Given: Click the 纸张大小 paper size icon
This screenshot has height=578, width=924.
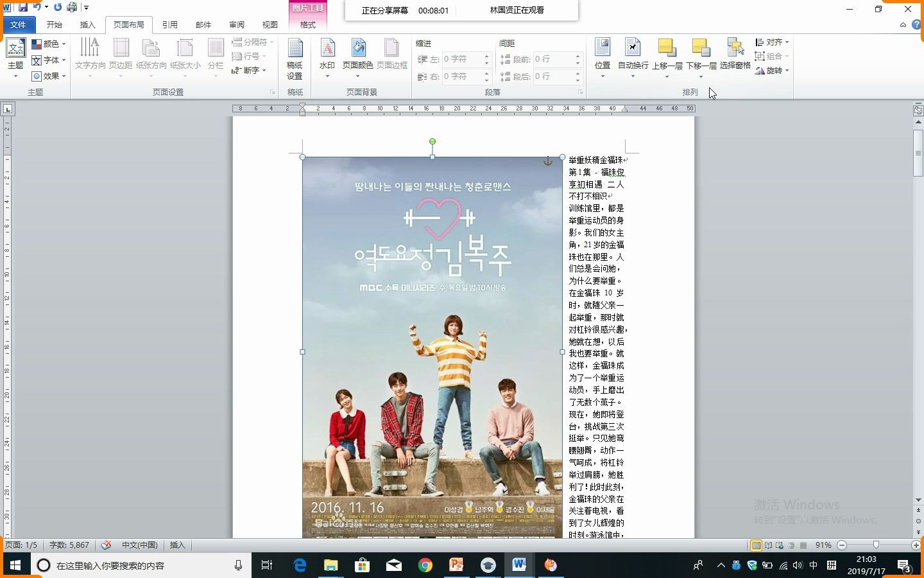Looking at the screenshot, I should click(x=185, y=48).
